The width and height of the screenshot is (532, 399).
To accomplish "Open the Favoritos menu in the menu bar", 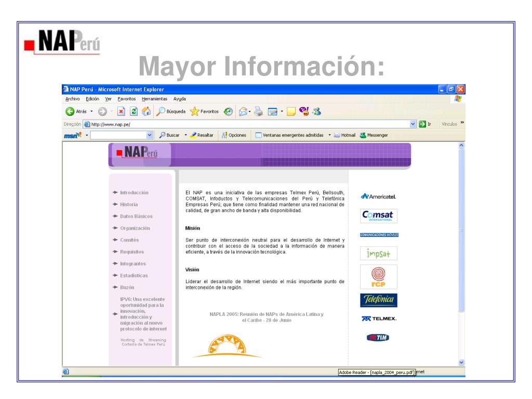I will pyautogui.click(x=127, y=99).
